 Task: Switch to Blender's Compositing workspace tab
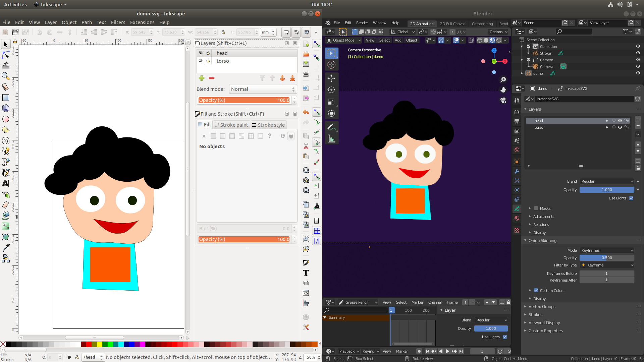482,24
